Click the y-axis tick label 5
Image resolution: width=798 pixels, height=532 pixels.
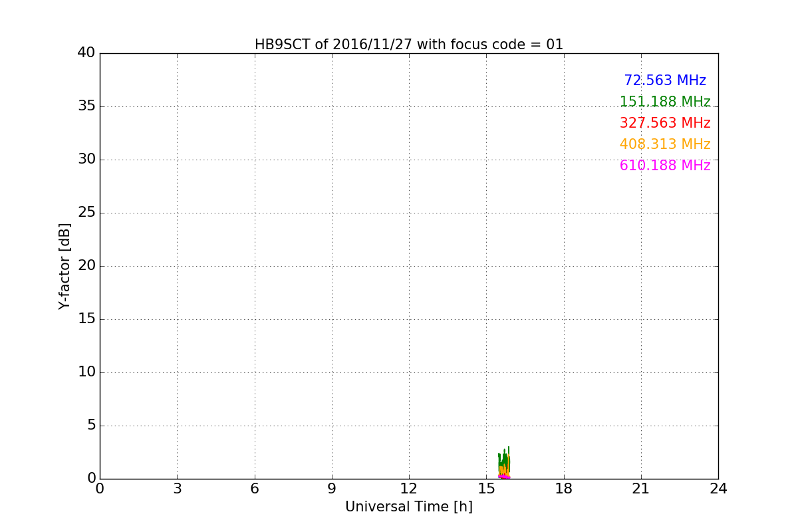tap(91, 425)
